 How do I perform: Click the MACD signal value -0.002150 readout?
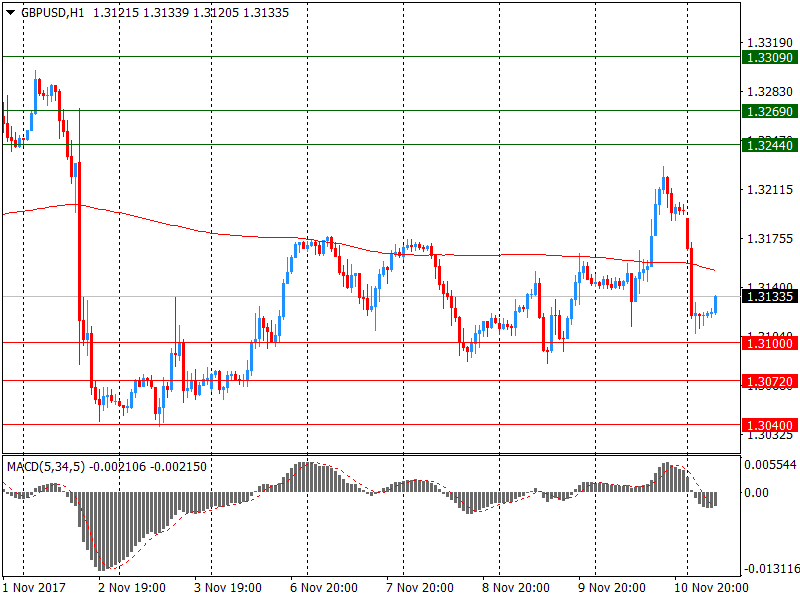pos(178,467)
